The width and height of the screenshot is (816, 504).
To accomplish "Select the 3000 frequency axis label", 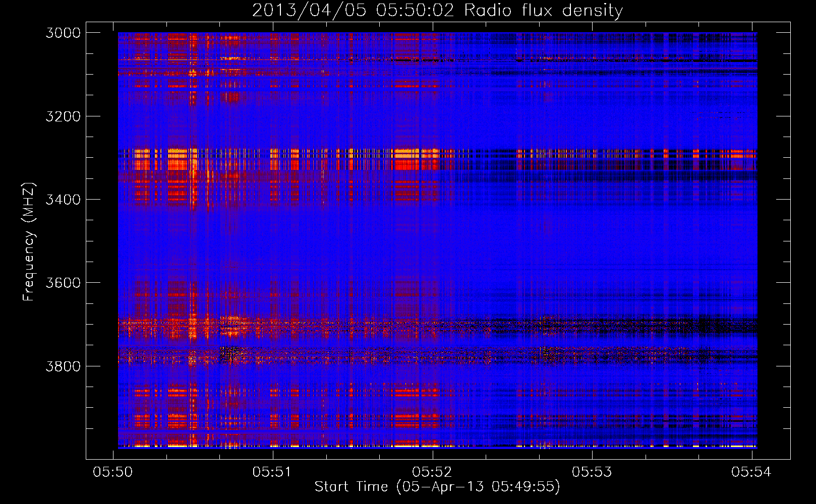I will [x=63, y=33].
